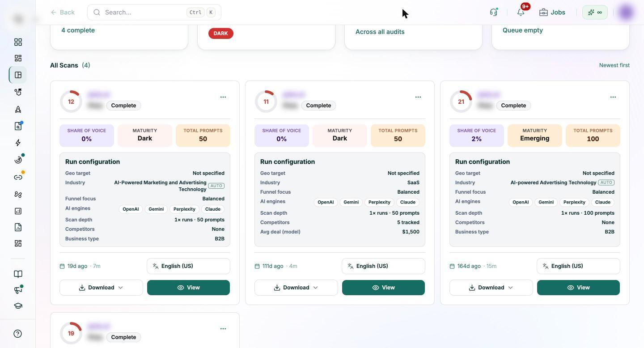
Task: Click the help question mark icon
Action: coord(18,334)
